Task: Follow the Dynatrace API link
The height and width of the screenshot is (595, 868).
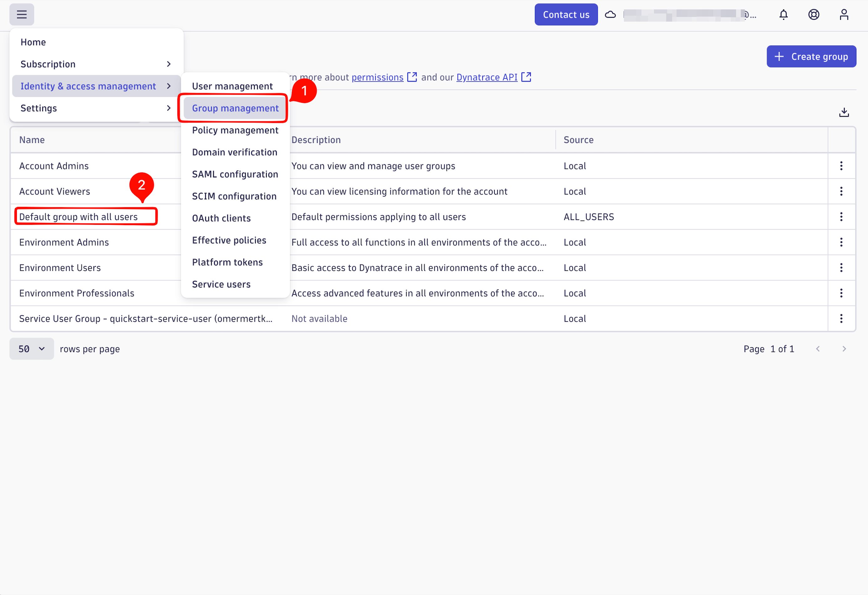Action: click(x=487, y=77)
